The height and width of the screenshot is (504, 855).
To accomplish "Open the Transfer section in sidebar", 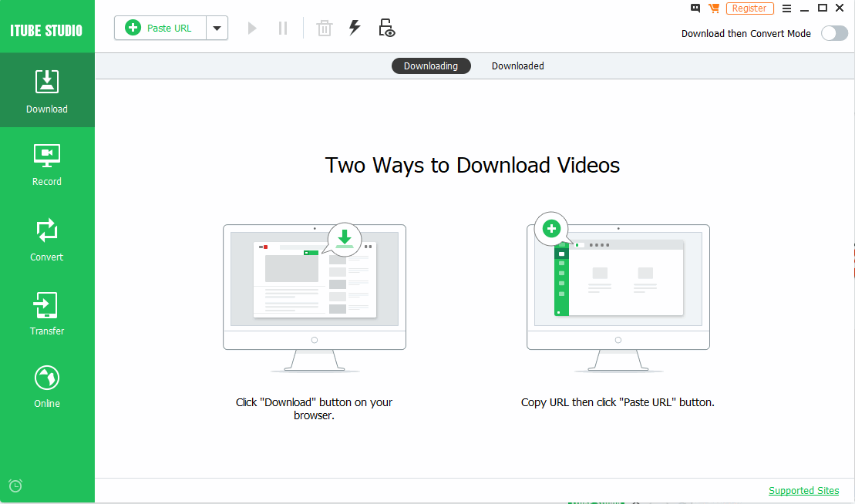I will [47, 314].
